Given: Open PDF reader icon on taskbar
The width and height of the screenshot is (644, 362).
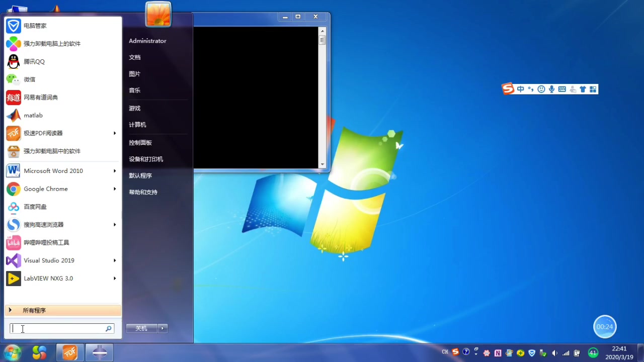Looking at the screenshot, I should click(x=70, y=353).
